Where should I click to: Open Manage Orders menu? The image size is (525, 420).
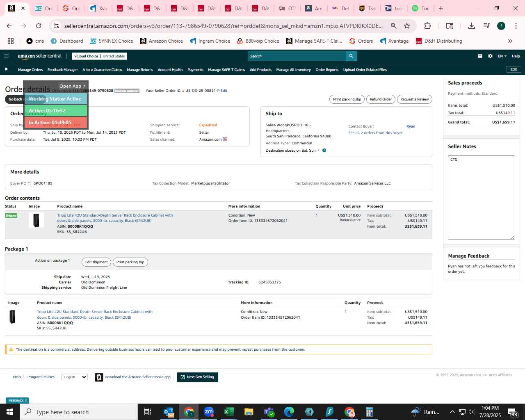point(30,70)
